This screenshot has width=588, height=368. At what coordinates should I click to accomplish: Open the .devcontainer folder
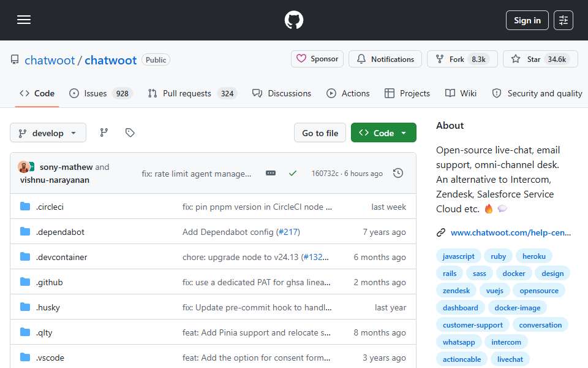[x=61, y=257]
